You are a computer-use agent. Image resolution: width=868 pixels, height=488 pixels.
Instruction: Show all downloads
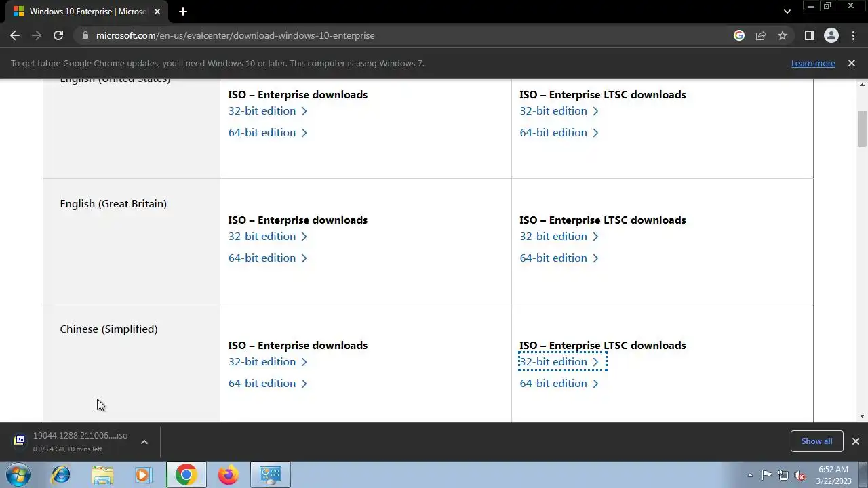click(x=816, y=441)
